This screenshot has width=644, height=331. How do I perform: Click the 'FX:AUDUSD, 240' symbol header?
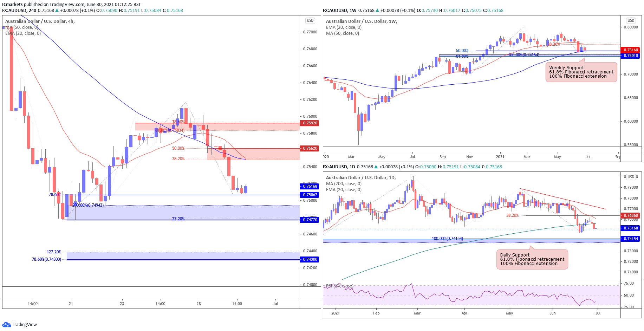point(19,11)
